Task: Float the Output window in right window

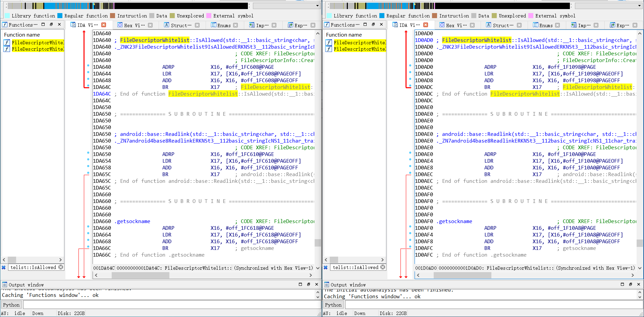Action: click(x=631, y=284)
